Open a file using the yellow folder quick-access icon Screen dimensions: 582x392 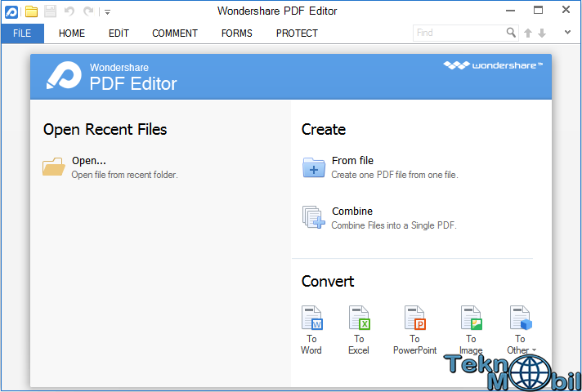[x=32, y=11]
